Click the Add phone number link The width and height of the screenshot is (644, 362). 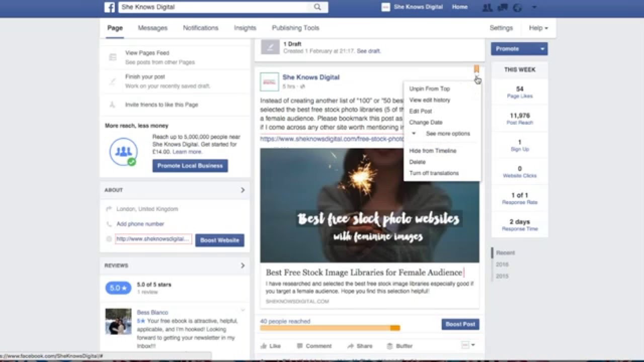[140, 224]
